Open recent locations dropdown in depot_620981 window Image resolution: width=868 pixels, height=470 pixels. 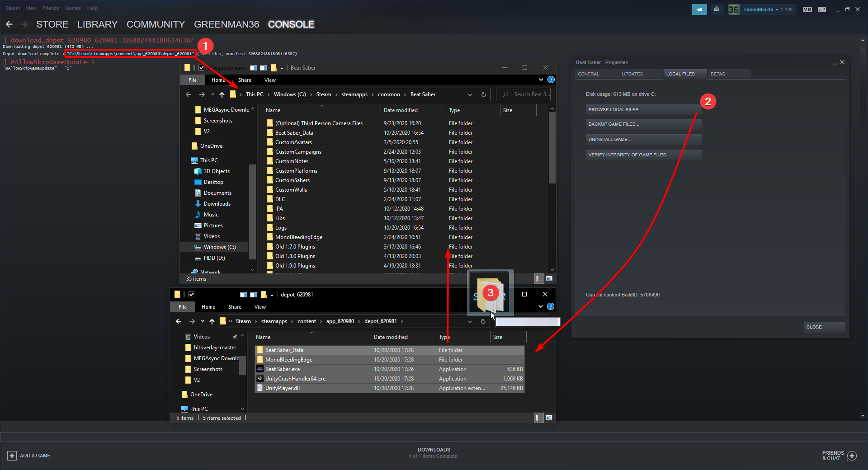(203, 321)
